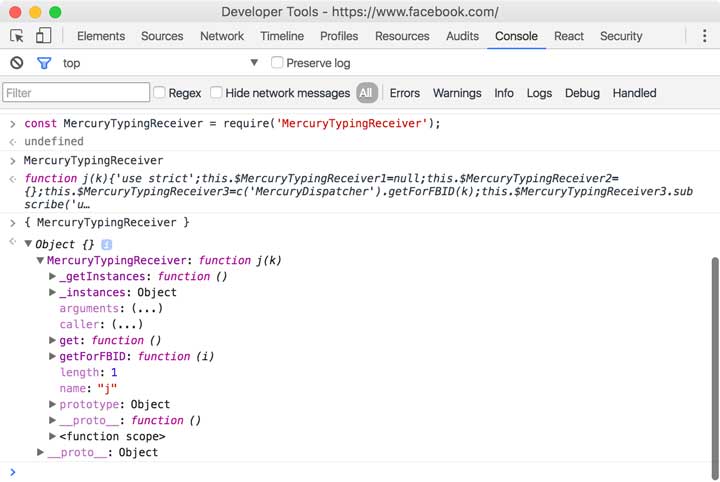The height and width of the screenshot is (482, 720).
Task: Toggle the device toolbar icon
Action: click(43, 36)
